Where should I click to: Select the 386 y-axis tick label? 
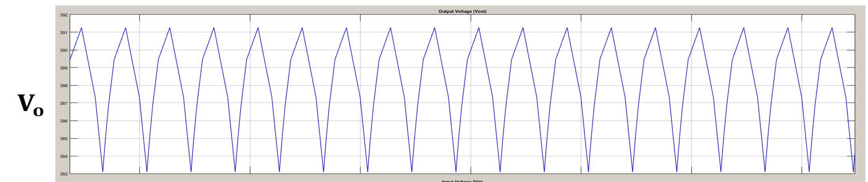[64, 121]
